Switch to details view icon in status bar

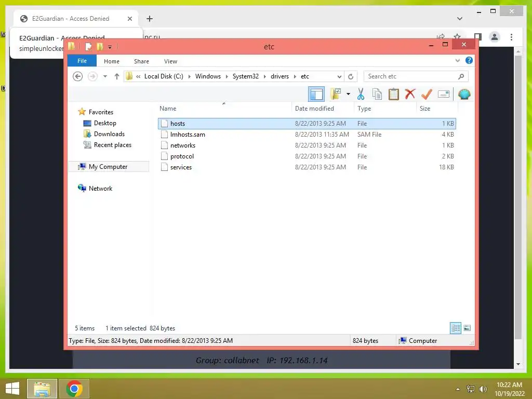tap(455, 328)
